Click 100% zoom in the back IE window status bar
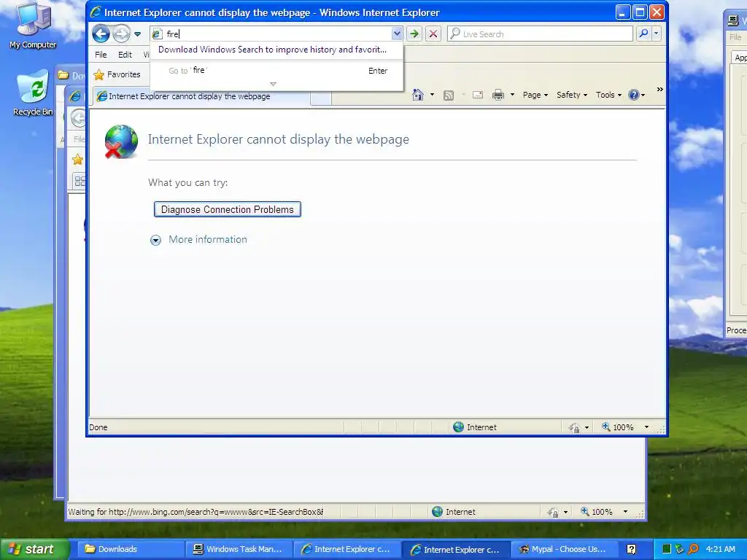 click(x=597, y=512)
